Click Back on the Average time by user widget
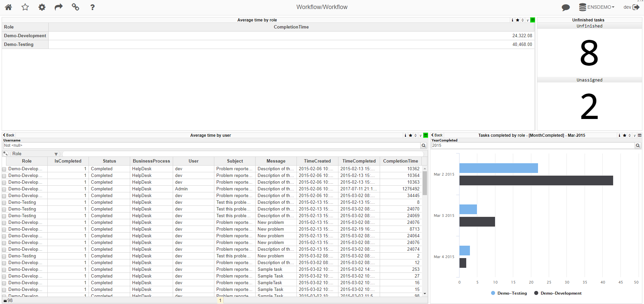The image size is (644, 304). (x=8, y=135)
